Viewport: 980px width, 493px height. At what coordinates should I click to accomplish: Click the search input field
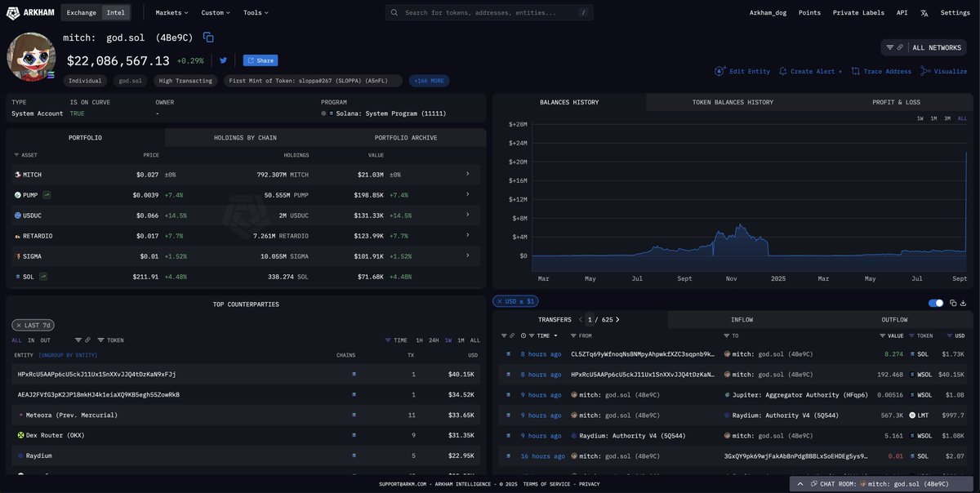(489, 13)
